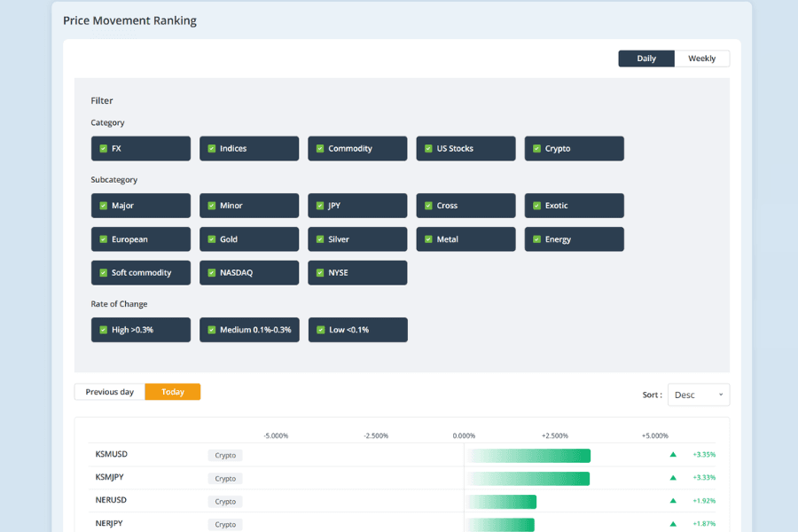Toggle the Major subcategory filter
This screenshot has width=798, height=532.
(141, 206)
